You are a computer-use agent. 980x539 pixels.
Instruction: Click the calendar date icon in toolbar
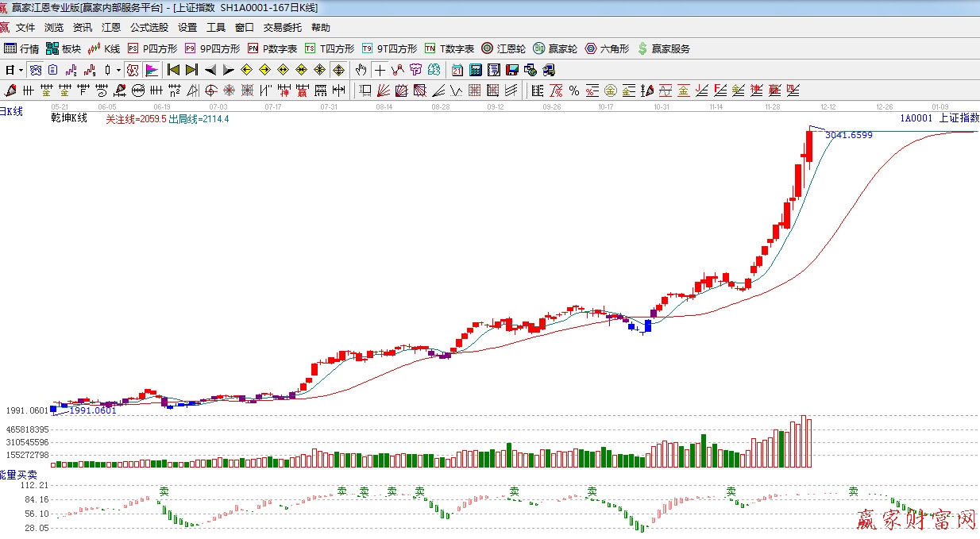point(457,70)
